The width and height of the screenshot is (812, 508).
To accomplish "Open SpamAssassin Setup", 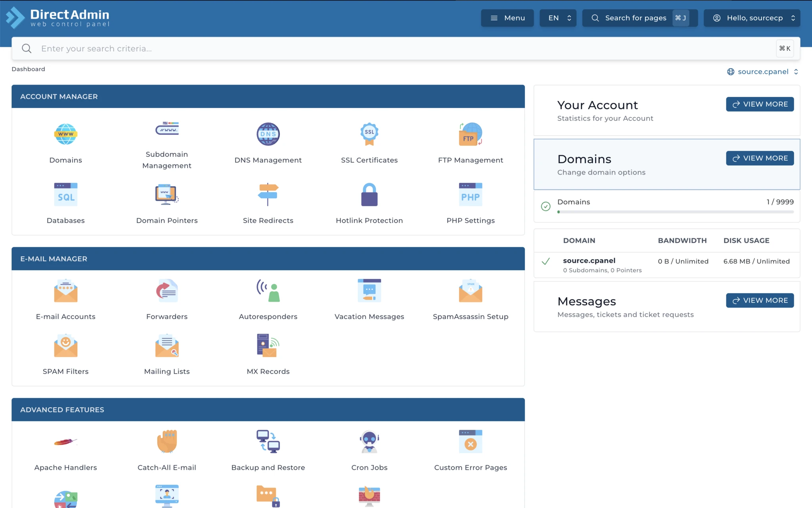I will [x=470, y=291].
